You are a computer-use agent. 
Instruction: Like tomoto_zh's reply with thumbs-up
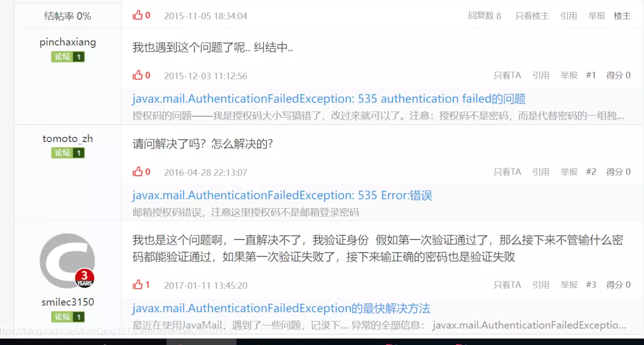pyautogui.click(x=138, y=172)
